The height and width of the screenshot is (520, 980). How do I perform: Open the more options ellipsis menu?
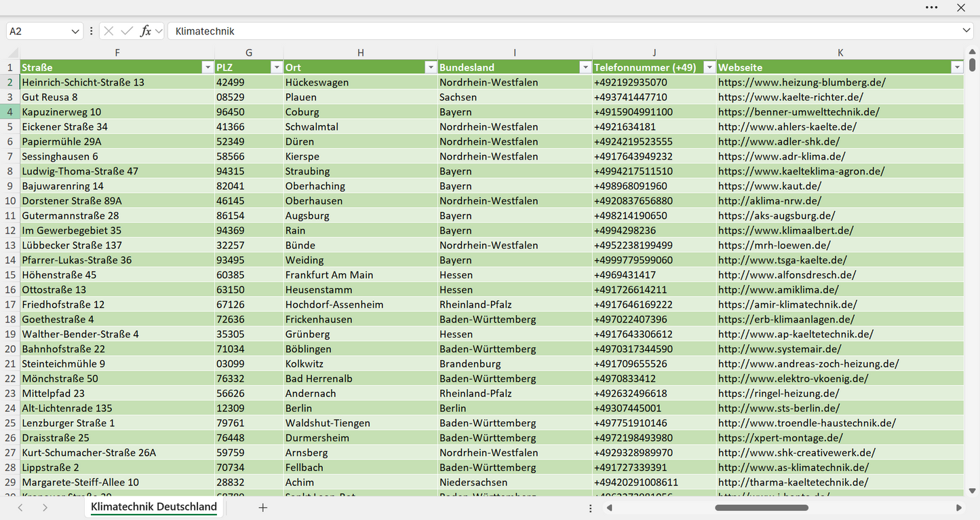pos(931,7)
